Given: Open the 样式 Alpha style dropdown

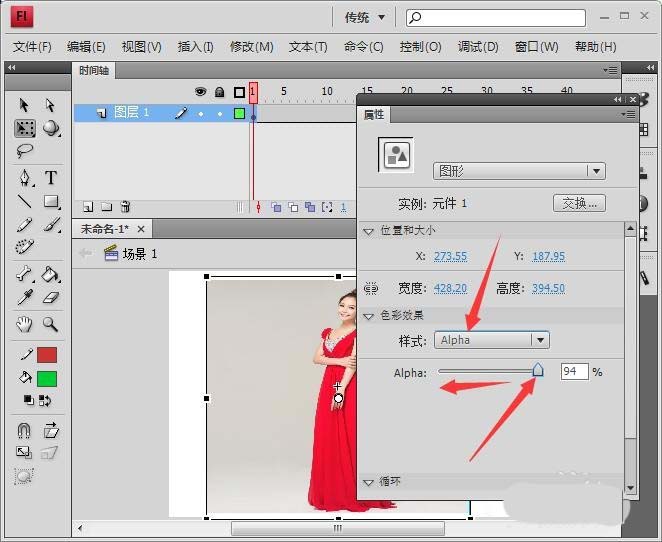Looking at the screenshot, I should pos(492,340).
